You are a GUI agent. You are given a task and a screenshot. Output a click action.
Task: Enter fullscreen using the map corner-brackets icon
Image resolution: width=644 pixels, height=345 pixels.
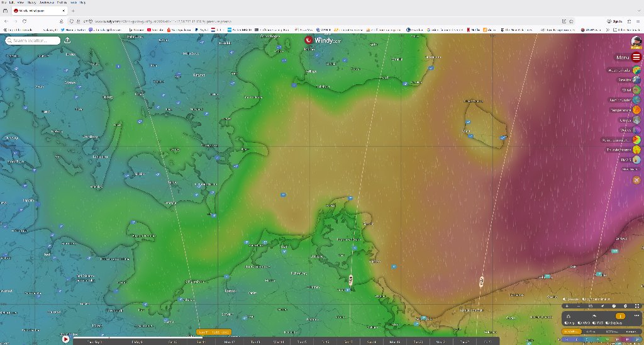pyautogui.click(x=637, y=306)
